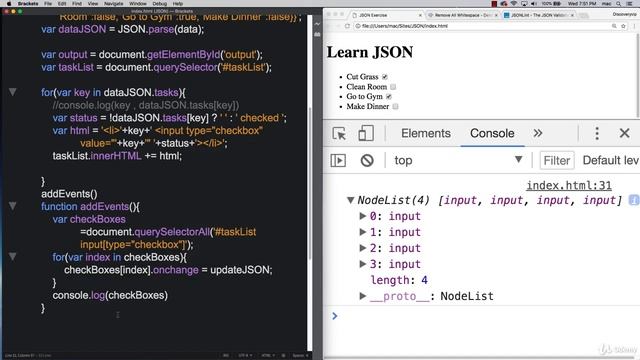Switch to the Elements tab in DevTools
This screenshot has width=640, height=360.
coord(426,133)
